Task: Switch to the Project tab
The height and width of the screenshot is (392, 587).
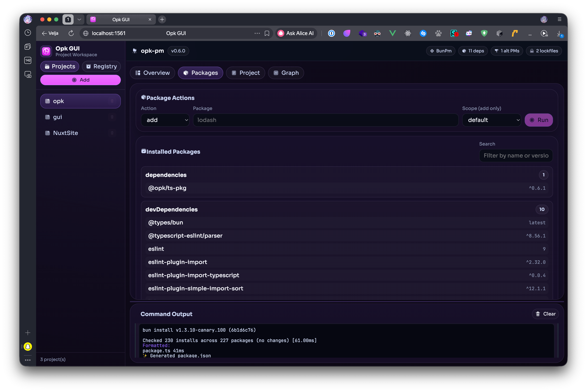Action: [x=246, y=73]
